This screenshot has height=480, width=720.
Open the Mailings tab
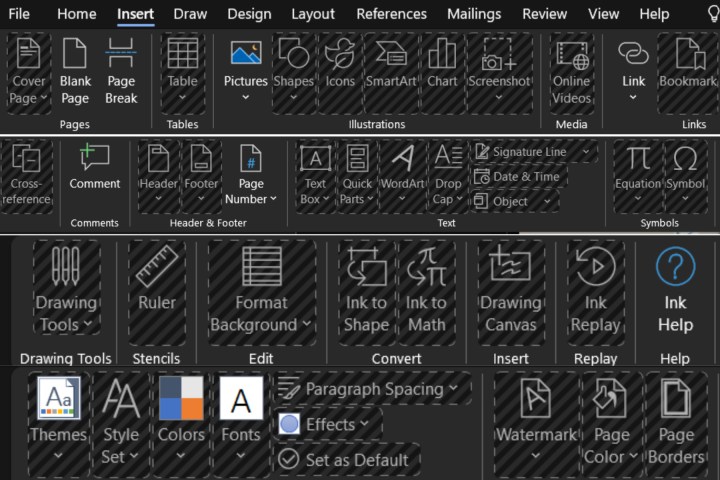474,14
